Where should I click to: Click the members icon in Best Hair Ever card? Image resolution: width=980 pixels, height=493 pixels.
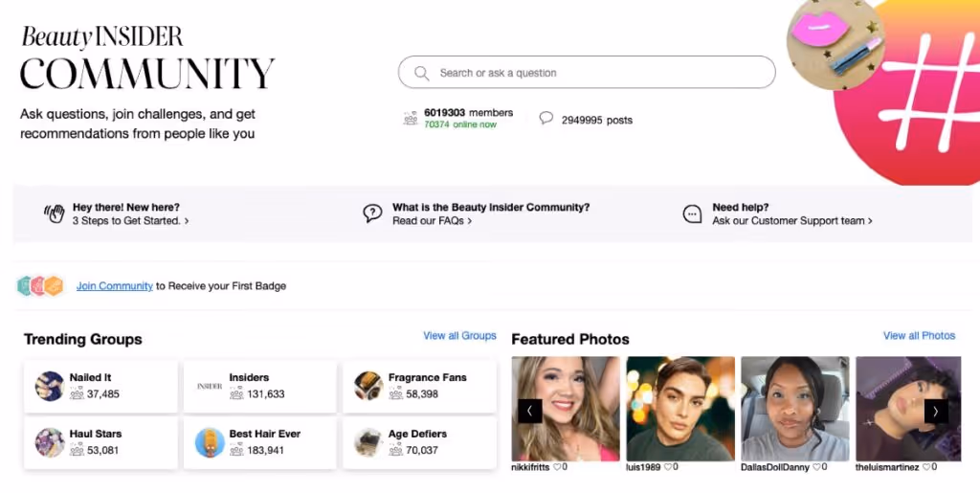(236, 450)
